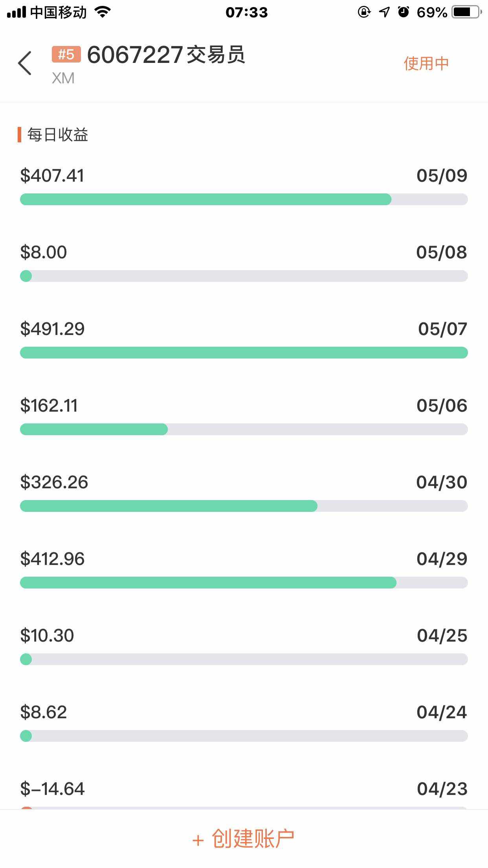Image resolution: width=488 pixels, height=868 pixels.
Task: Open the 6067227交易员 account title
Action: (166, 55)
